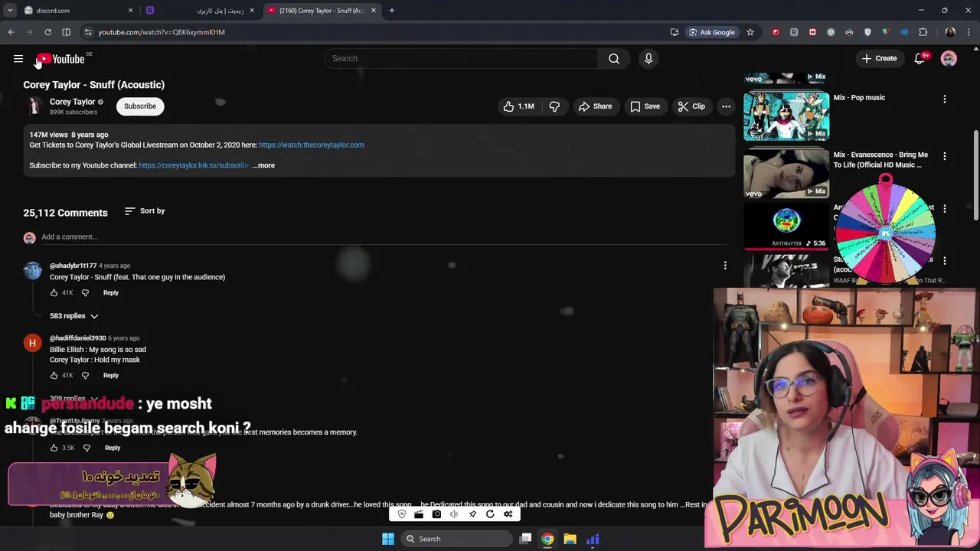Click the pin icon in floating toolbar
This screenshot has height=551, width=980.
click(472, 514)
